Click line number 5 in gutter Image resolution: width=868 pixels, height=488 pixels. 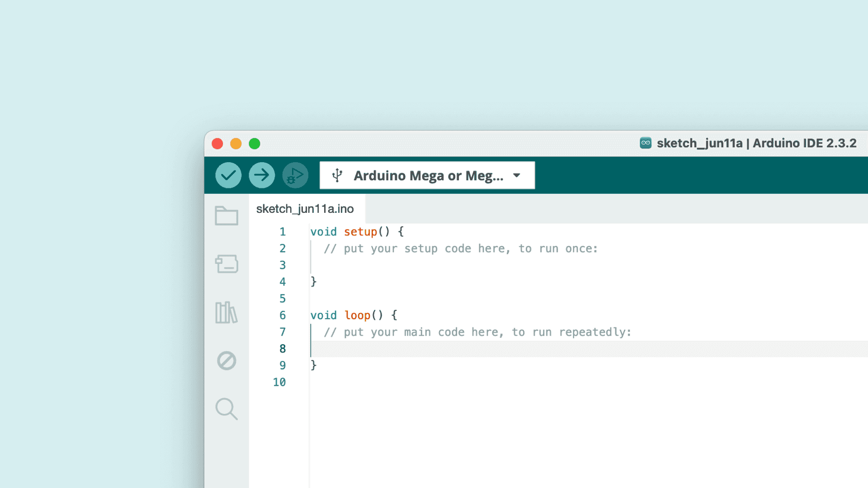tap(283, 299)
